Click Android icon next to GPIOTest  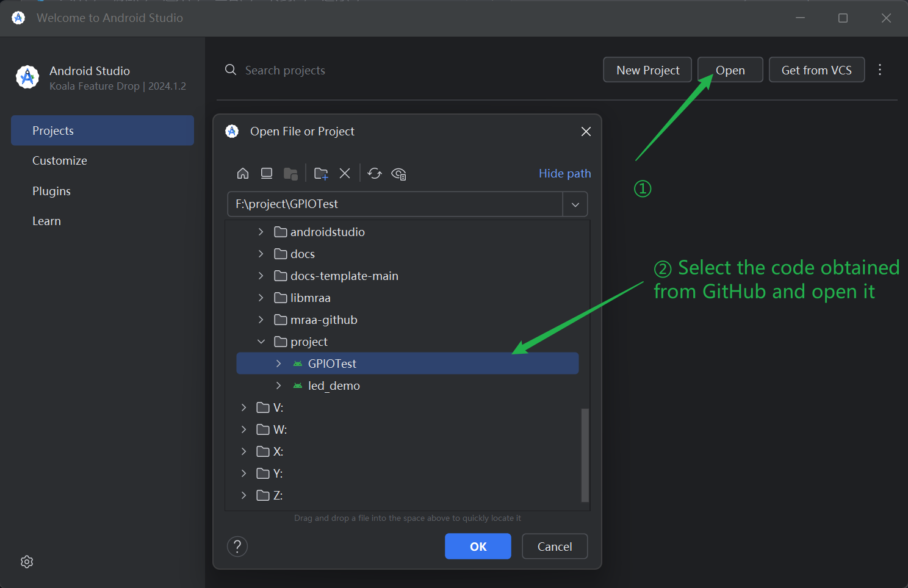click(298, 364)
